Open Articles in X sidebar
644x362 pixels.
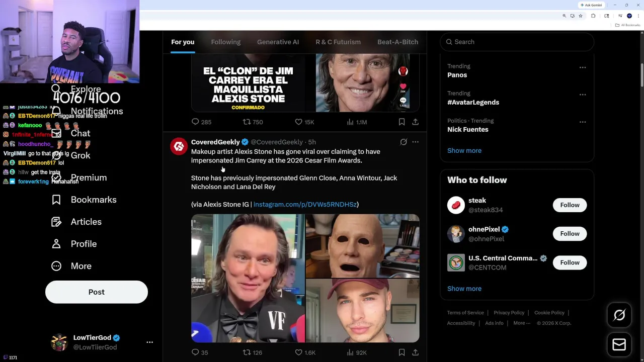point(76,222)
